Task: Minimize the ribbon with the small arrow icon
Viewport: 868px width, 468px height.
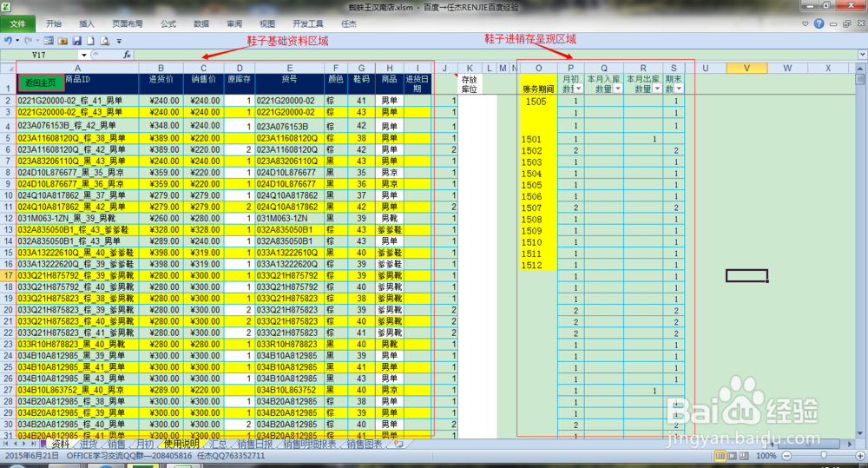Action: [805, 23]
